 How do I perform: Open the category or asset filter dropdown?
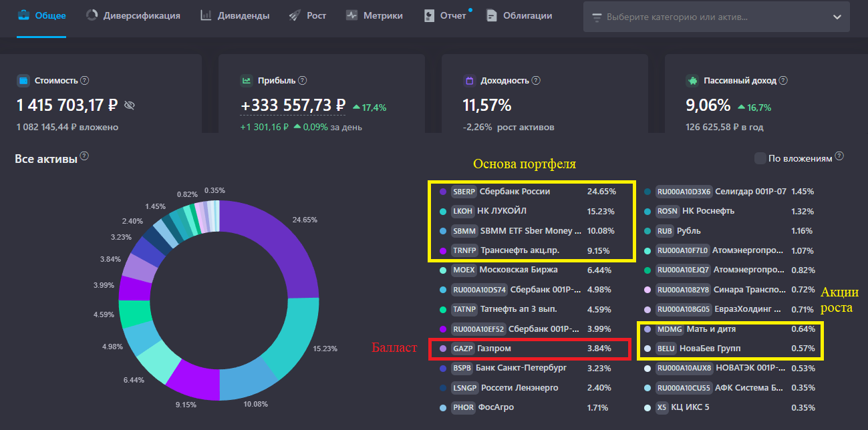click(x=716, y=17)
